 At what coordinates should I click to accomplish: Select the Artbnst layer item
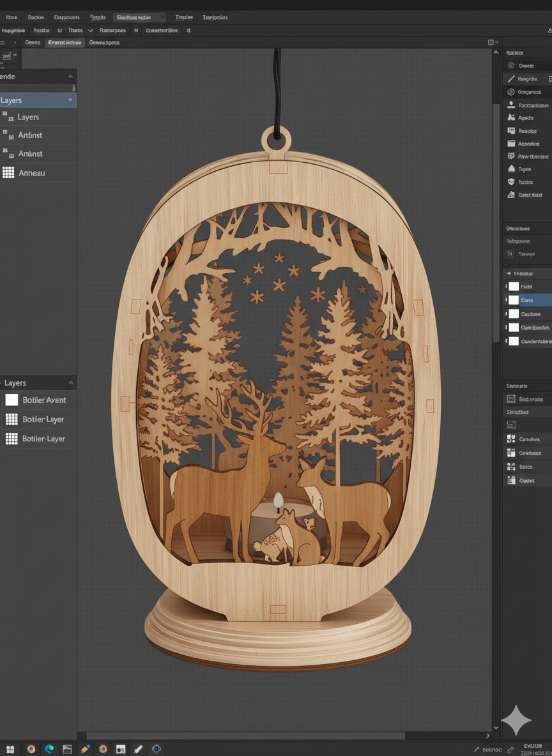click(x=30, y=135)
